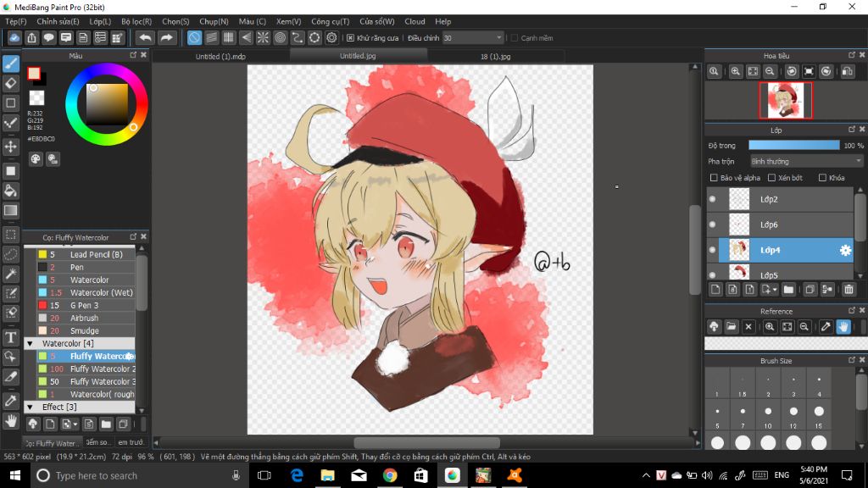Collapse the Effect [3] brush group
The height and width of the screenshot is (488, 868).
pos(31,408)
